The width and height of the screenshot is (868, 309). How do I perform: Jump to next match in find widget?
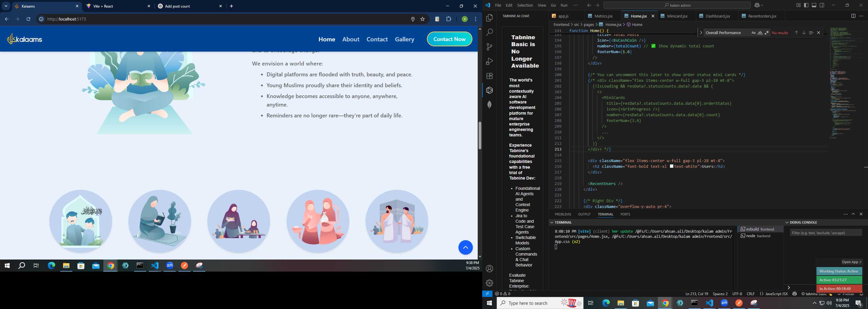tap(804, 33)
